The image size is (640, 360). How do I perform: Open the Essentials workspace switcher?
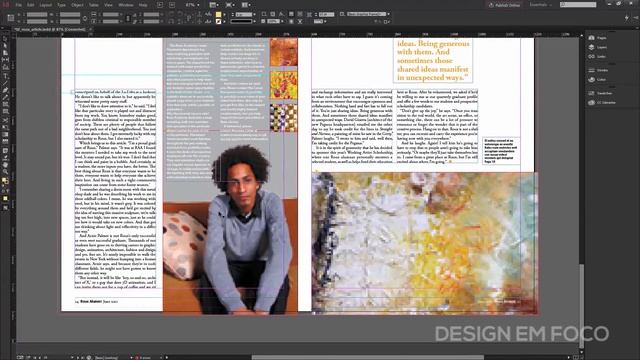(540, 5)
